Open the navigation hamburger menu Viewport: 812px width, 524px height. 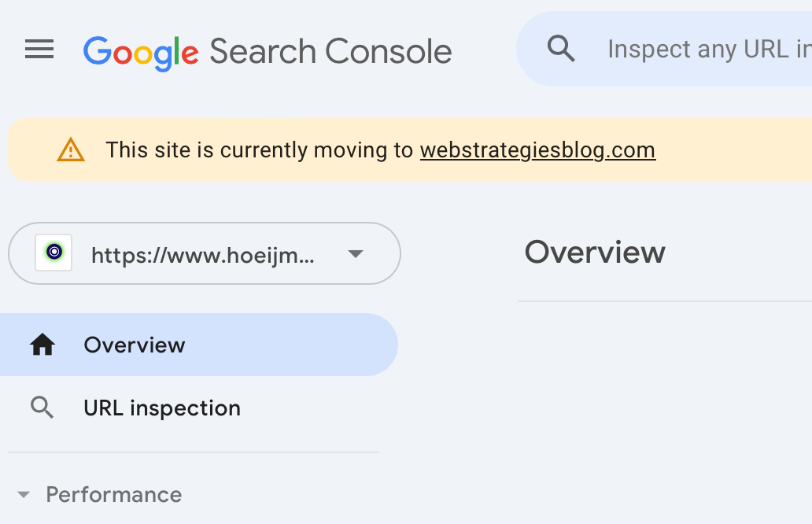click(x=39, y=50)
